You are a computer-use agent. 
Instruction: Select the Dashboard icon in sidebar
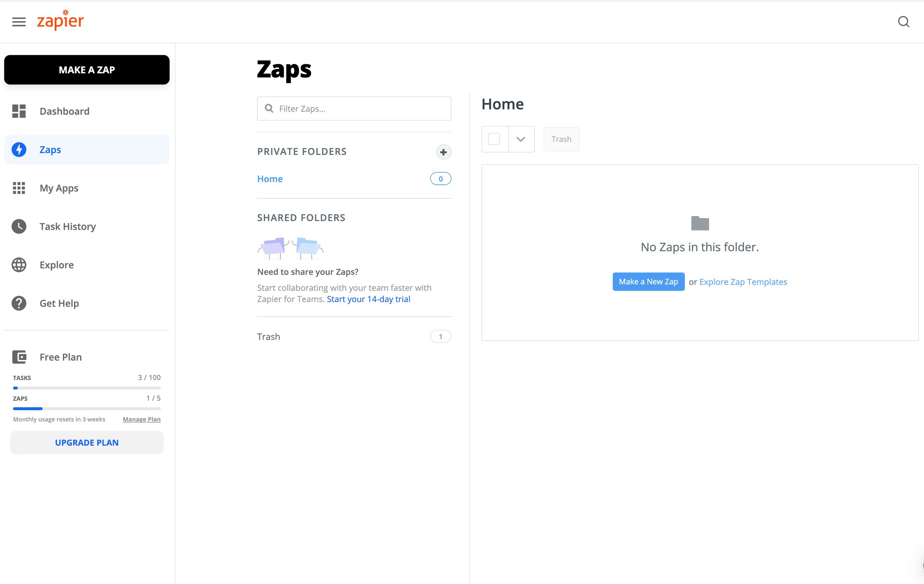pos(18,111)
